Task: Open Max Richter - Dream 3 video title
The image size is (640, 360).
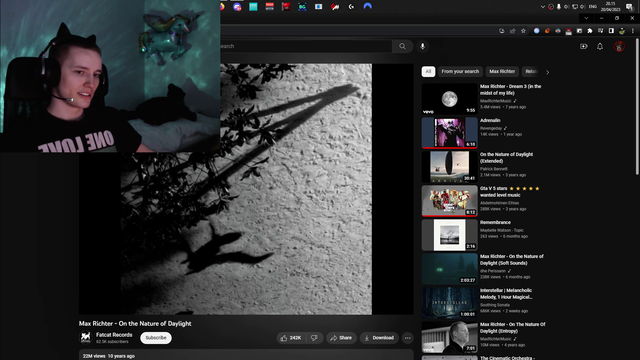Action: point(511,90)
